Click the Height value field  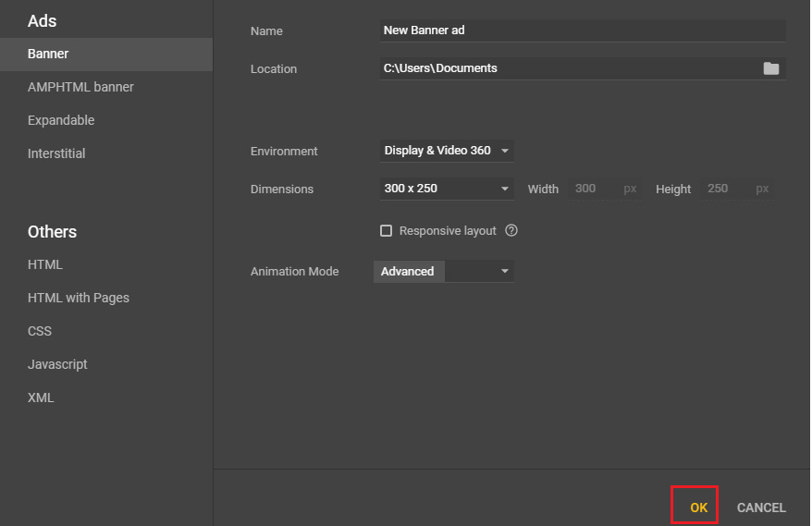(x=737, y=189)
